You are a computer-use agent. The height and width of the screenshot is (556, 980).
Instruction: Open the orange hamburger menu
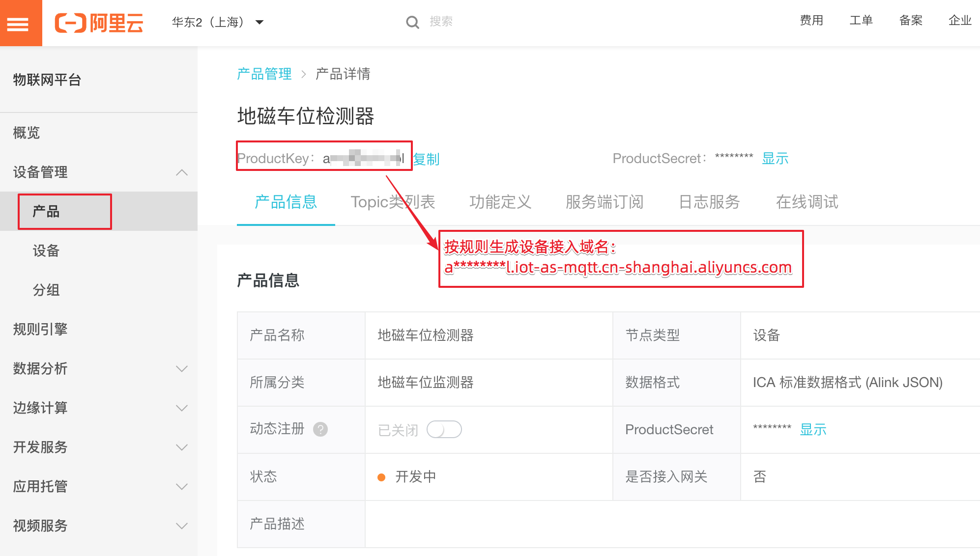[x=18, y=23]
